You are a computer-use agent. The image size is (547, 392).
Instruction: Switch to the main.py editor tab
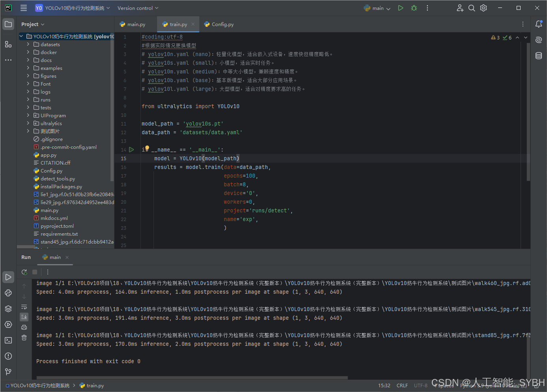[x=133, y=24]
